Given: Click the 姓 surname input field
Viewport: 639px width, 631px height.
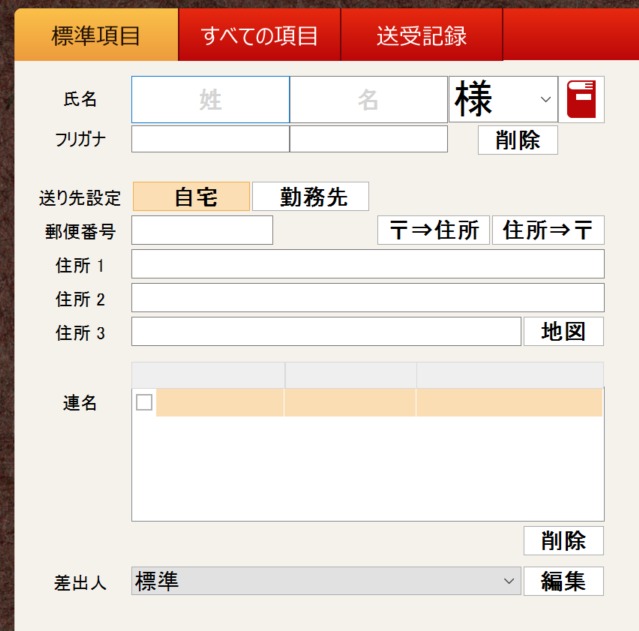Looking at the screenshot, I should click(210, 99).
